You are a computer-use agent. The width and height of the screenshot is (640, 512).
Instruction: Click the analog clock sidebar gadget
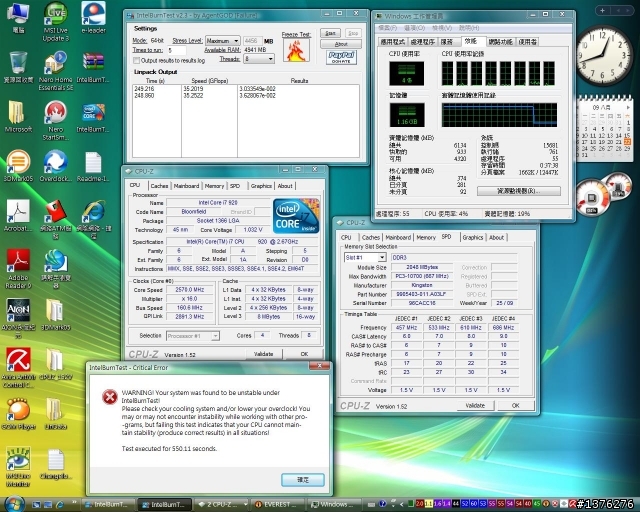[602, 56]
